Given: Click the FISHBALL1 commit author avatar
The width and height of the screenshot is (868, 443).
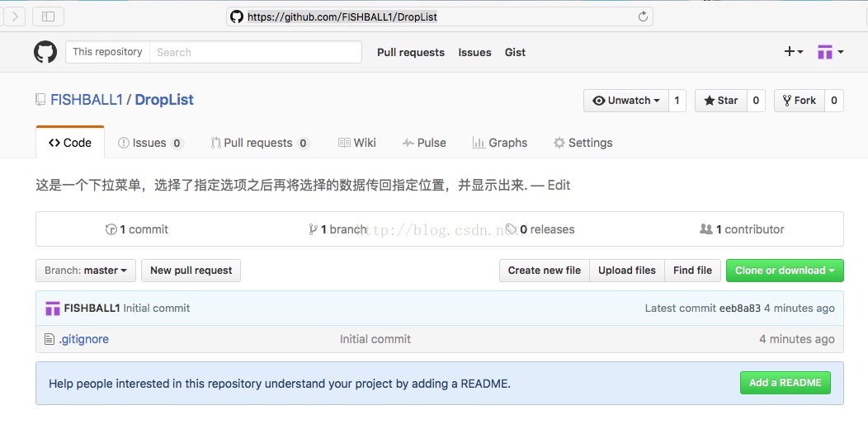Looking at the screenshot, I should (53, 309).
